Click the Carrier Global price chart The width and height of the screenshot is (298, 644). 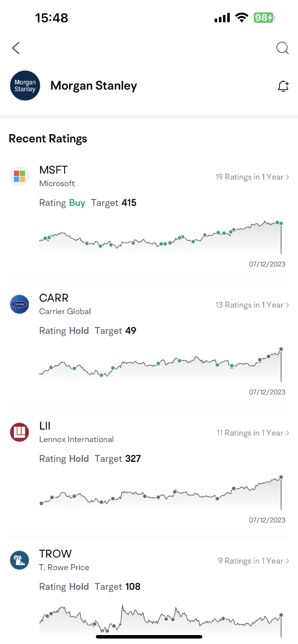pos(161,365)
